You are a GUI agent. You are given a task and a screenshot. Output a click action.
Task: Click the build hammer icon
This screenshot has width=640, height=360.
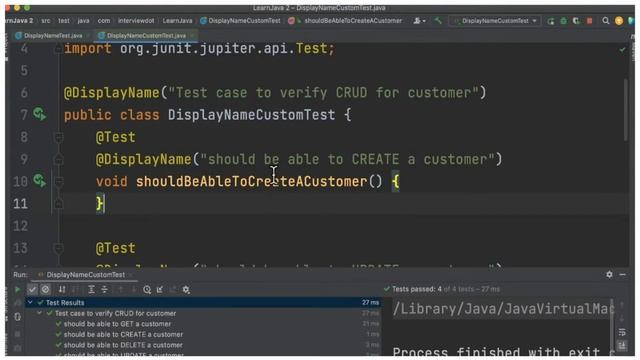pos(438,20)
